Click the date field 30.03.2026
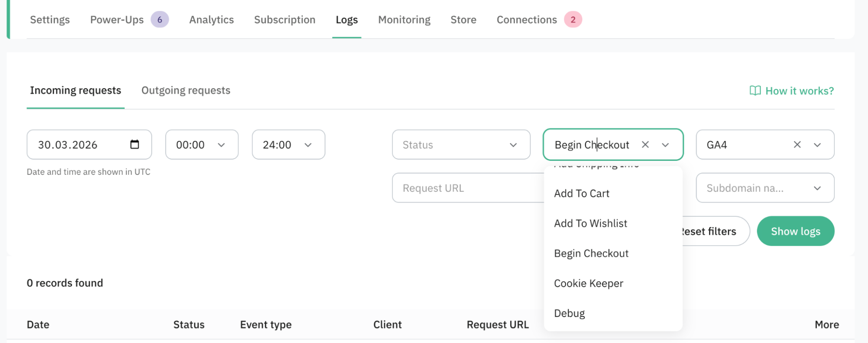The width and height of the screenshot is (868, 343). click(89, 144)
